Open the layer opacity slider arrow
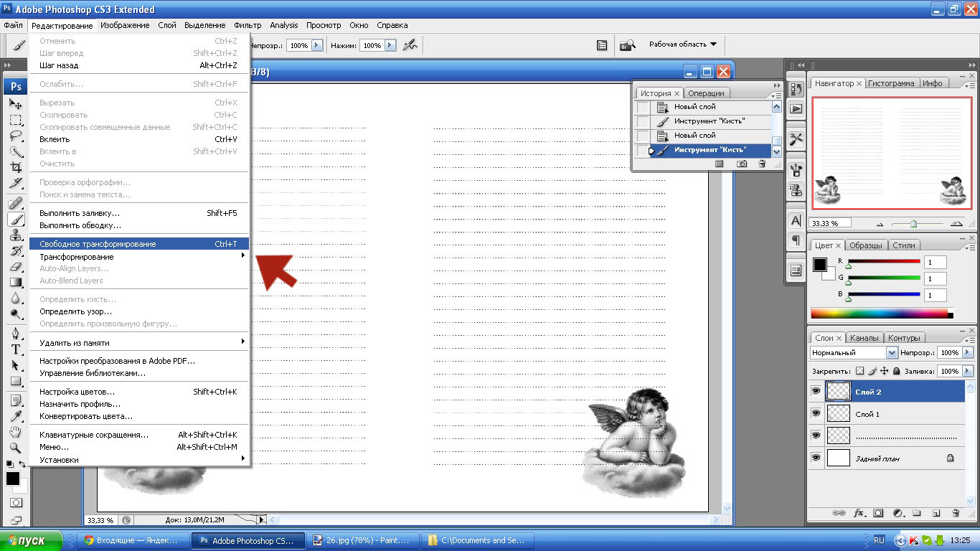The width and height of the screenshot is (980, 551). pyautogui.click(x=968, y=353)
